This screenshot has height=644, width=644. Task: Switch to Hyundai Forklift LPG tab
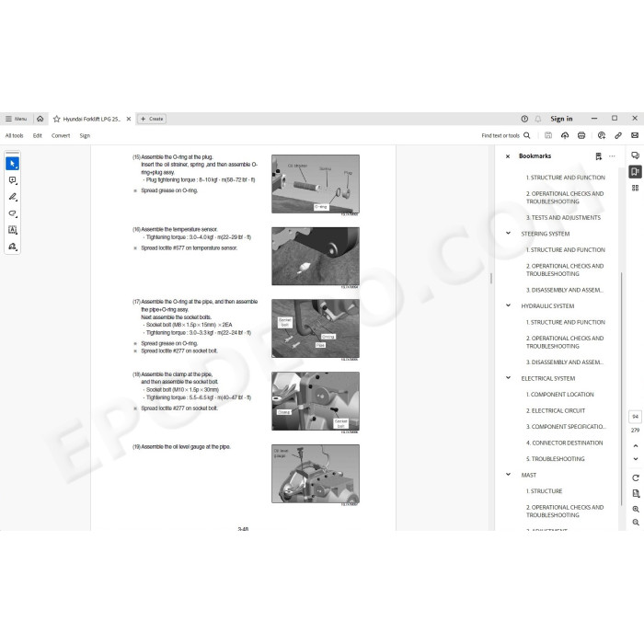(x=91, y=119)
